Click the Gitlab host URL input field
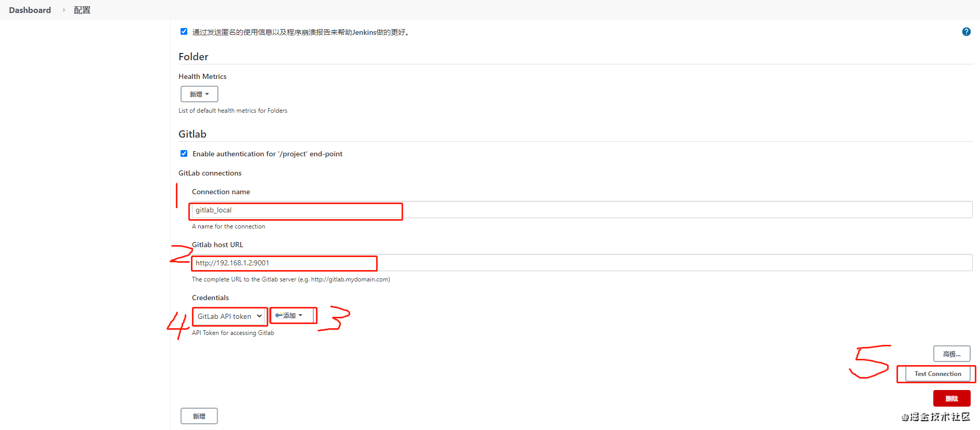The height and width of the screenshot is (430, 980). pos(582,263)
